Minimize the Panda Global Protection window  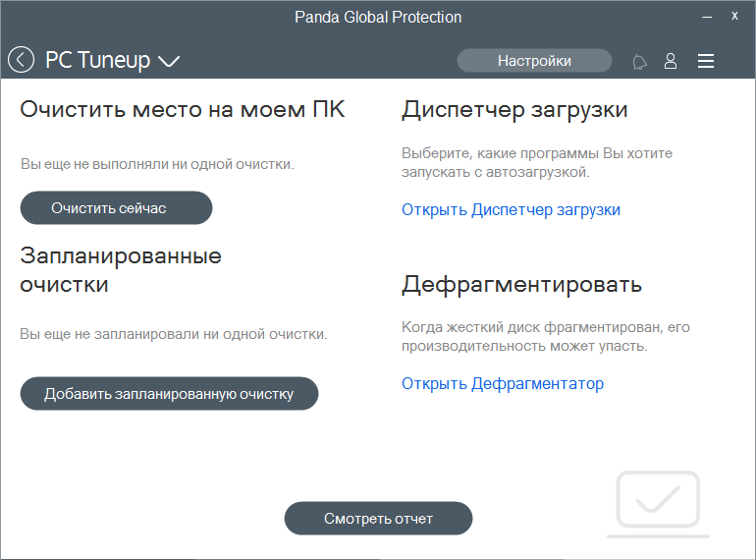coord(707,17)
